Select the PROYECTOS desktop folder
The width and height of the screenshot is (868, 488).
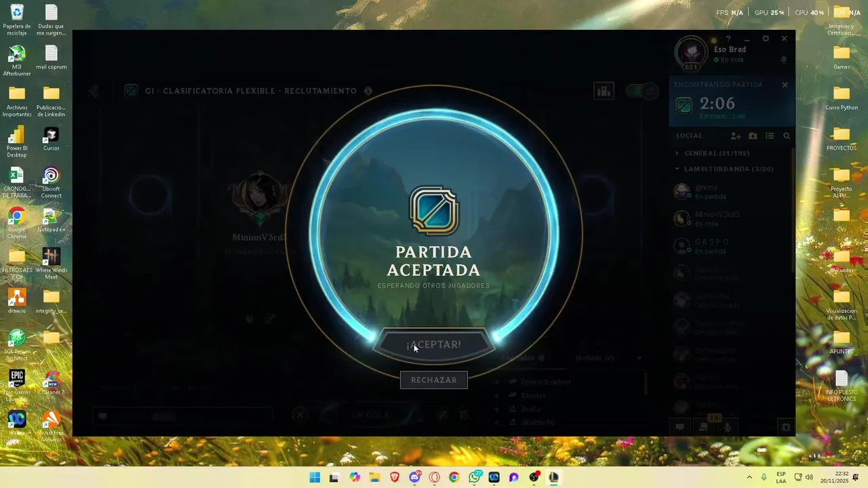coord(842,139)
